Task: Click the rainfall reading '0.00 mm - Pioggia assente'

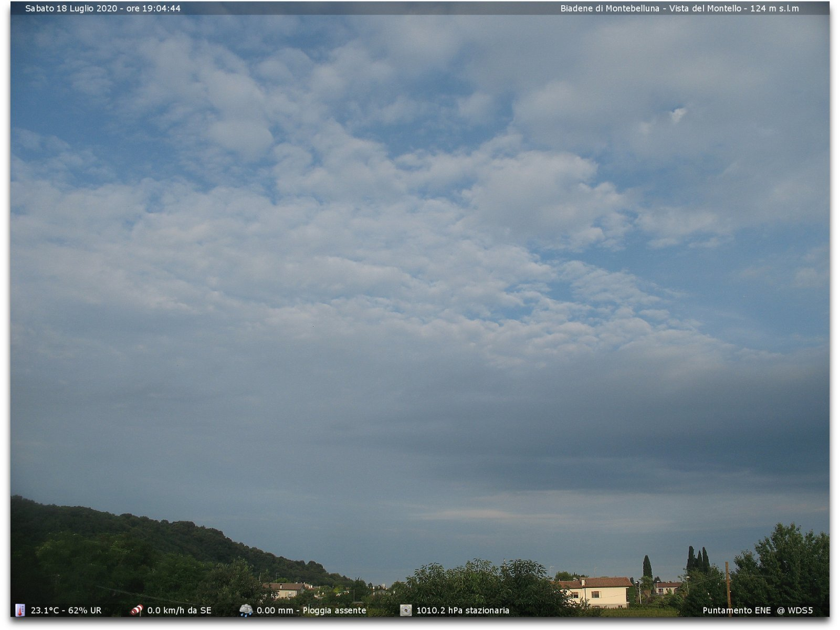Action: [311, 611]
